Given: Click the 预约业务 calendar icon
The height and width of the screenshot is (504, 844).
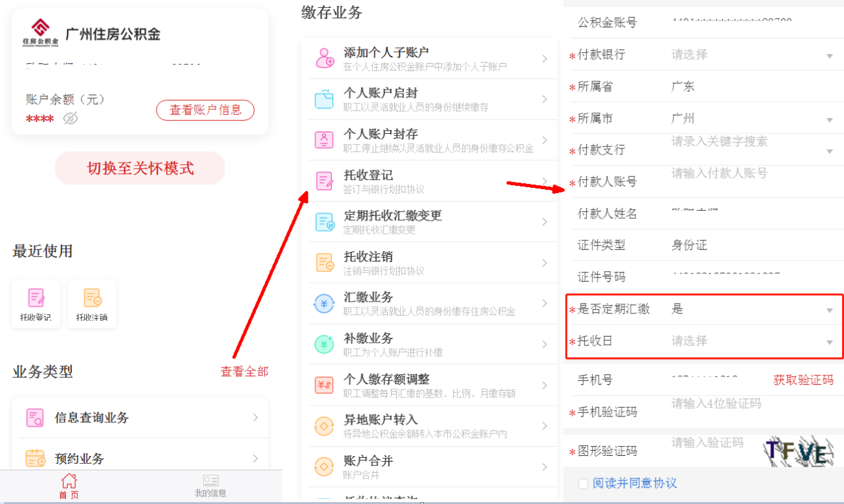Looking at the screenshot, I should pos(35,459).
